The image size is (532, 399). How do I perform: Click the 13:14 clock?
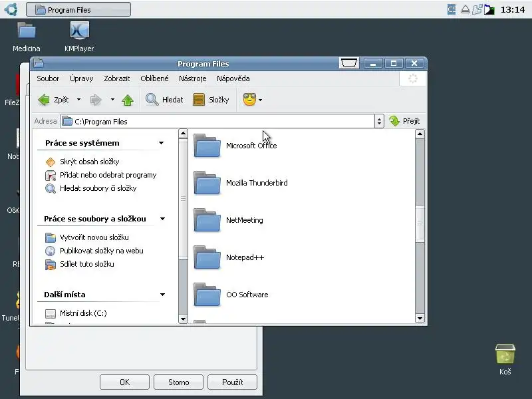pos(513,9)
